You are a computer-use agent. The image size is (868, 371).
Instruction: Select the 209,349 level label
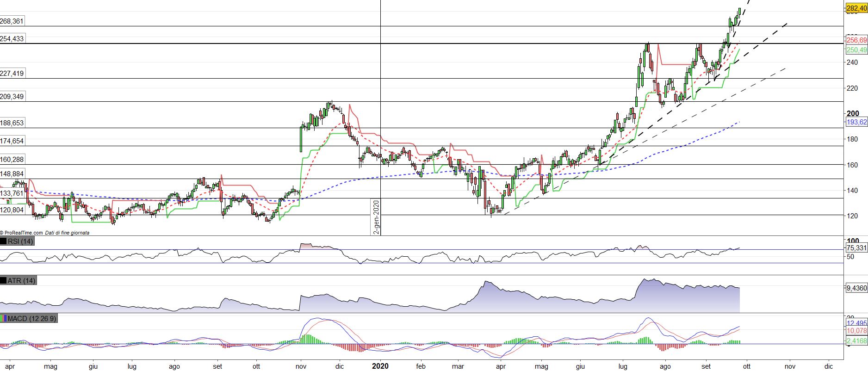12,97
